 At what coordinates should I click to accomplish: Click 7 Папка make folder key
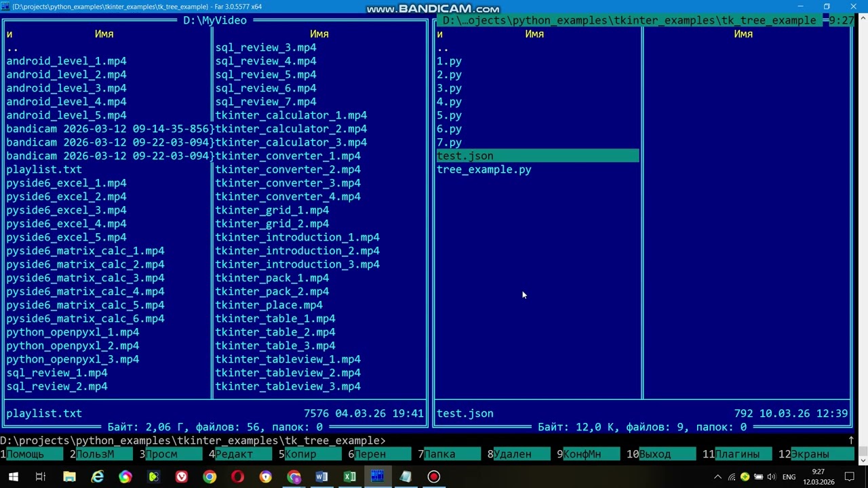pos(450,454)
